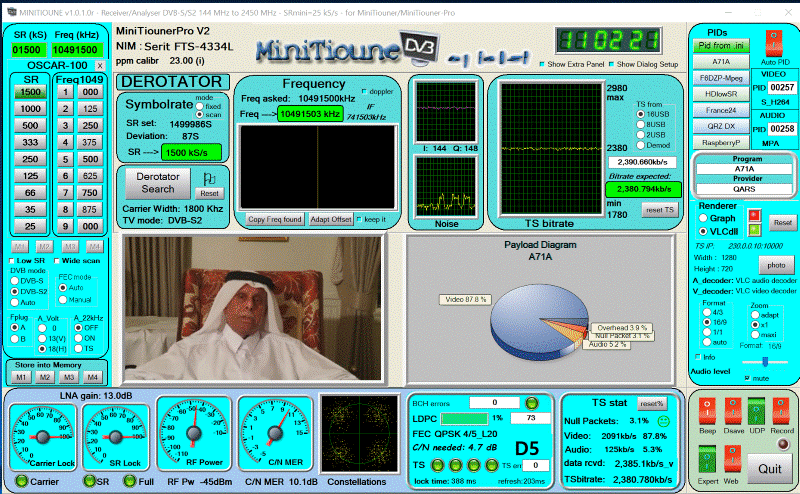
Task: Click the Constellations display
Action: pos(359,434)
